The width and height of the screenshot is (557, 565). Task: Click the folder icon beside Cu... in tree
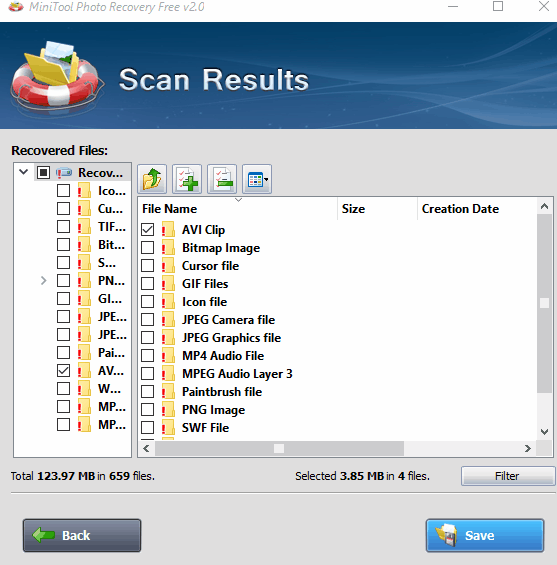[84, 209]
